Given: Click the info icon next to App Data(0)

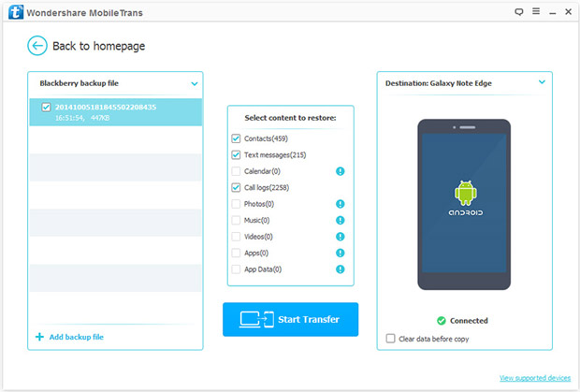Looking at the screenshot, I should tap(340, 269).
